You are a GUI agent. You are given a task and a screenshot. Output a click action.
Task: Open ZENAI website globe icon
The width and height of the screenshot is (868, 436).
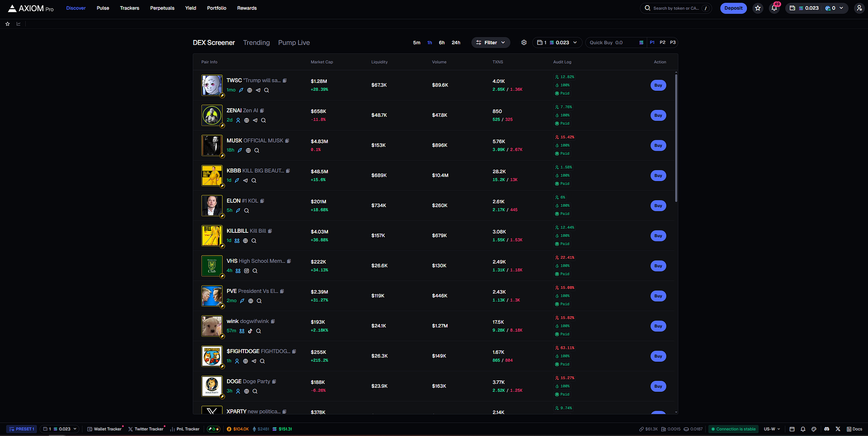click(x=247, y=120)
